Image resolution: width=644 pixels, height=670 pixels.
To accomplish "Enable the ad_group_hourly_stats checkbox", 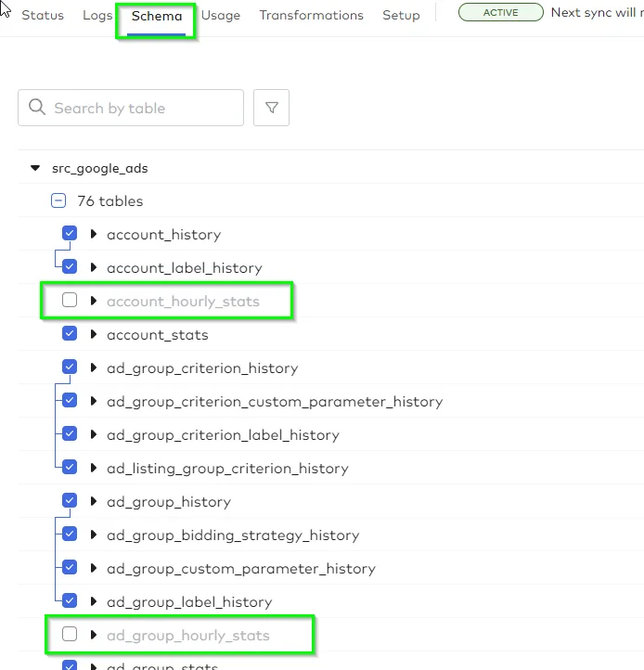I will coord(70,635).
